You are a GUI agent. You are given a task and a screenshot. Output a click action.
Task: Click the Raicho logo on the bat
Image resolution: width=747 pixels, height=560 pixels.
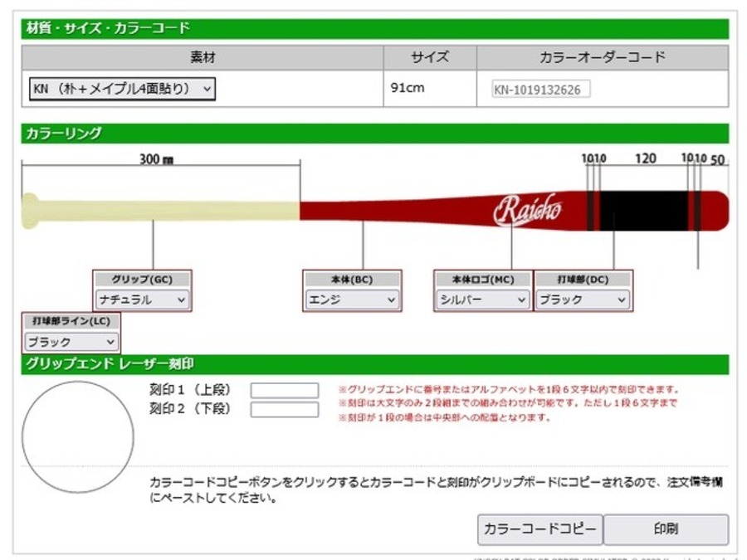[x=528, y=209]
